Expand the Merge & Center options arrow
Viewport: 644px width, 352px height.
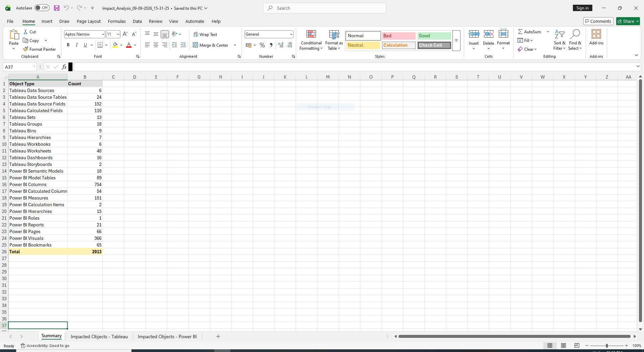click(x=235, y=45)
